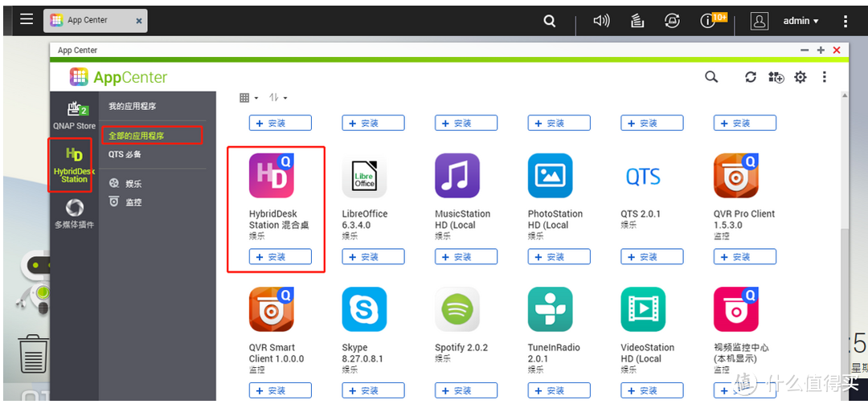
Task: Expand the admin account dropdown
Action: (800, 21)
